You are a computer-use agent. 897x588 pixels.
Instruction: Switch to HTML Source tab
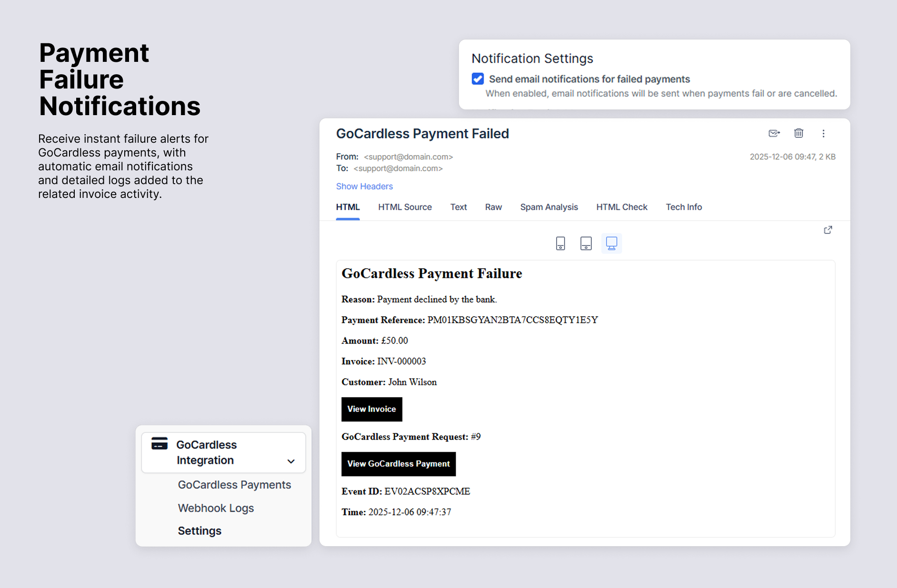coord(405,207)
